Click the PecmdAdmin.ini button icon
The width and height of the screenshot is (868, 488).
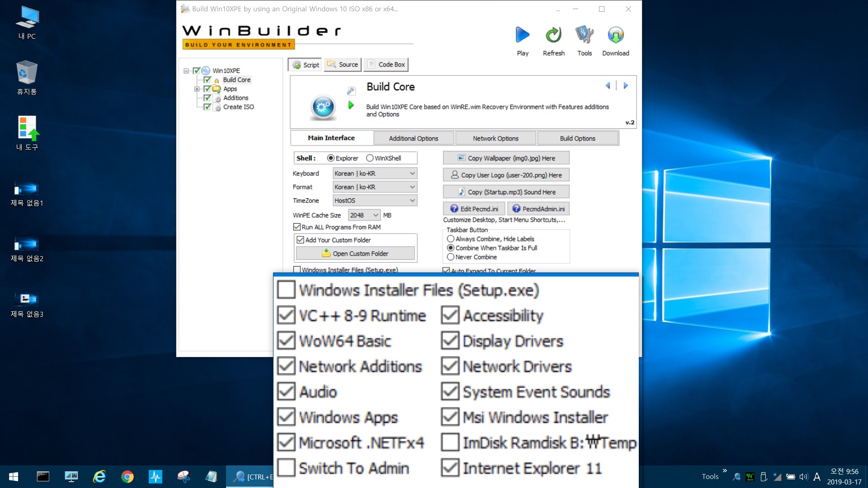[x=515, y=209]
